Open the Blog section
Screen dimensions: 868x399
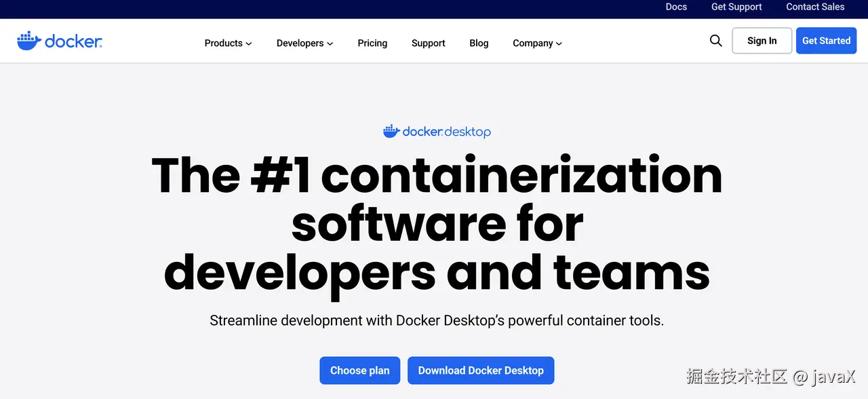point(478,43)
